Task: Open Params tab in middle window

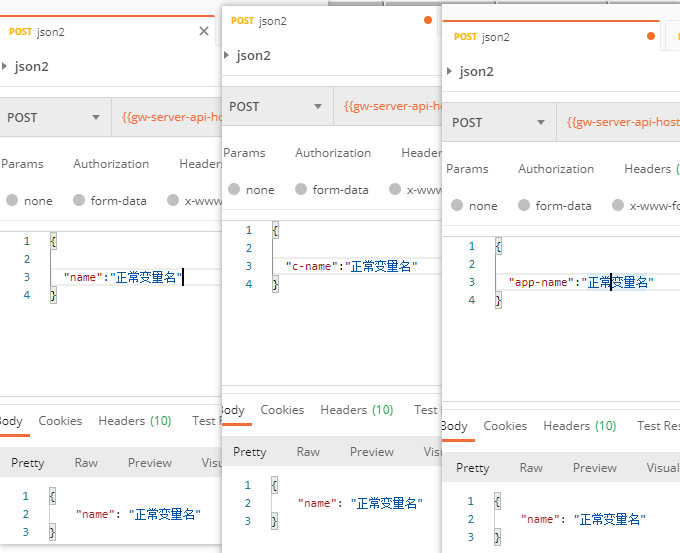Action: tap(244, 153)
